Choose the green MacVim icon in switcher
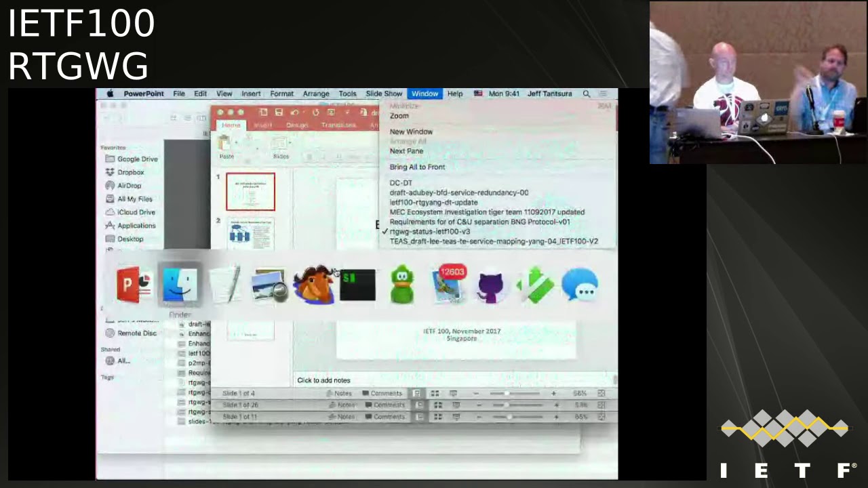868x488 pixels. click(536, 285)
